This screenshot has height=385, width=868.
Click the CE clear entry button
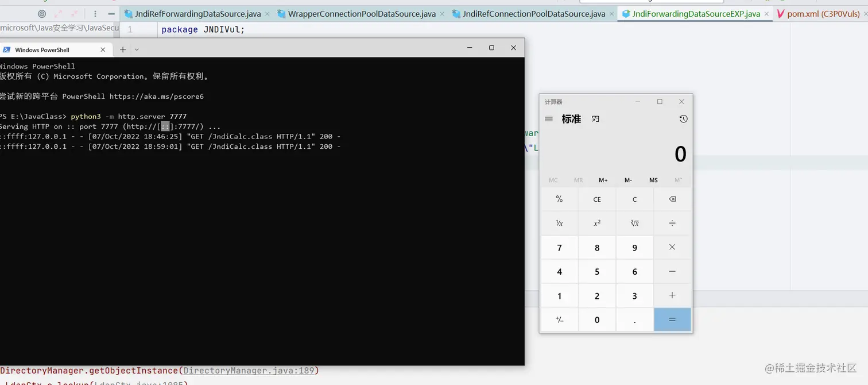coord(597,199)
